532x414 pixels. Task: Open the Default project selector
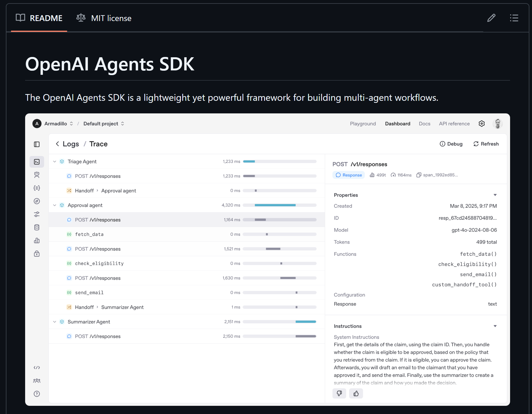point(104,124)
